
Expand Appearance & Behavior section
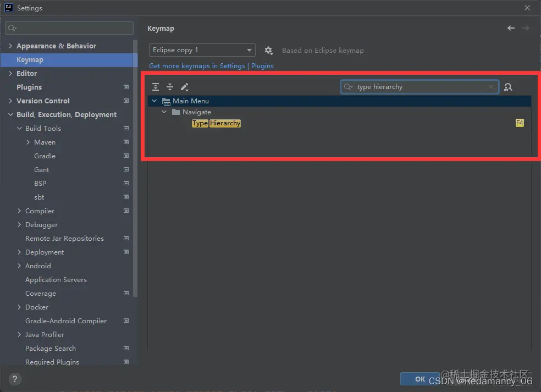[10, 46]
